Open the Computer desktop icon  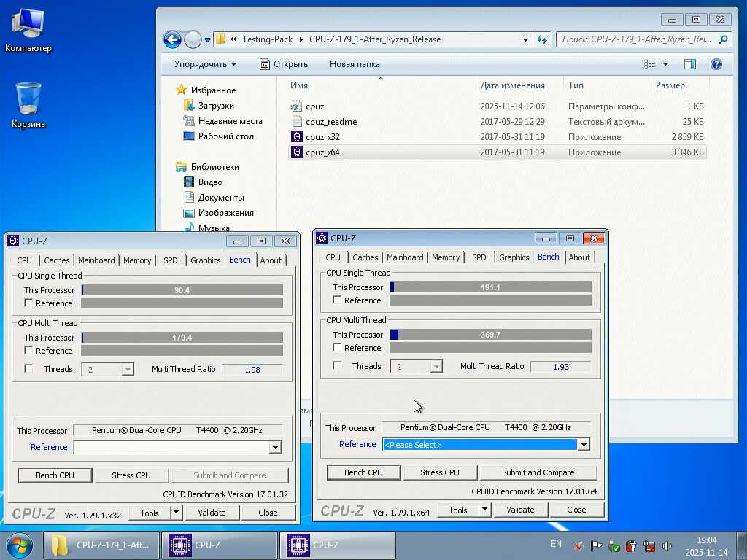tap(28, 29)
